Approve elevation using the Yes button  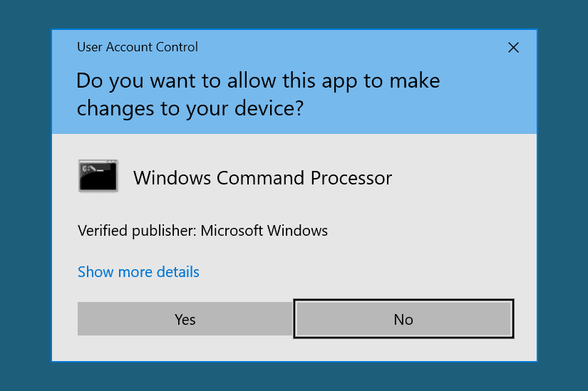click(x=185, y=319)
